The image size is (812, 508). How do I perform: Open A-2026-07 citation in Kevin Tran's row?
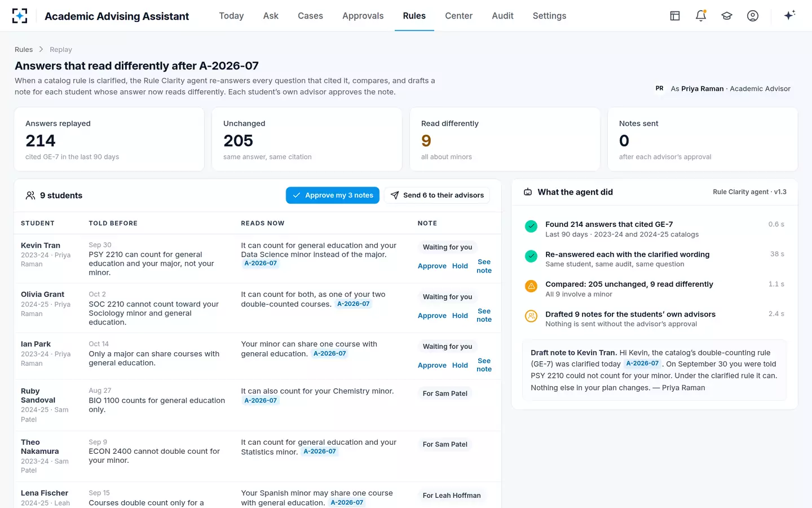[261, 264]
